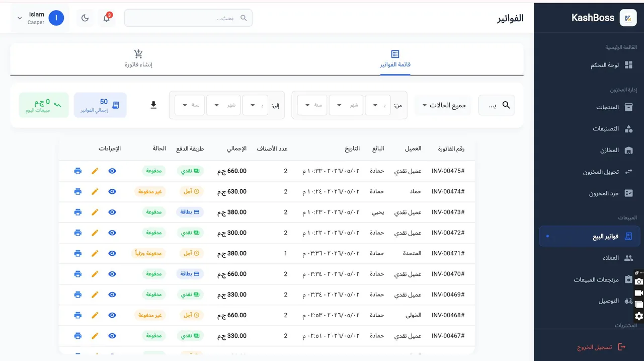The image size is (644, 361).
Task: Open المخازن in sidebar
Action: point(589,151)
